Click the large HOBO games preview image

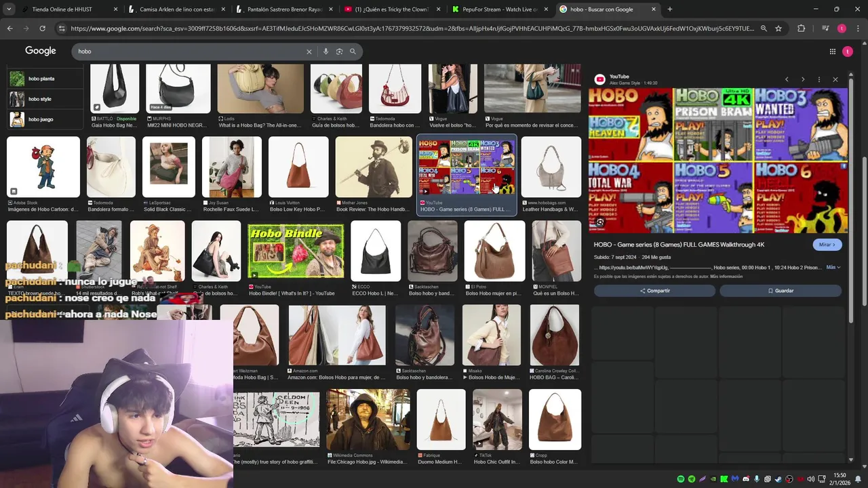(718, 161)
